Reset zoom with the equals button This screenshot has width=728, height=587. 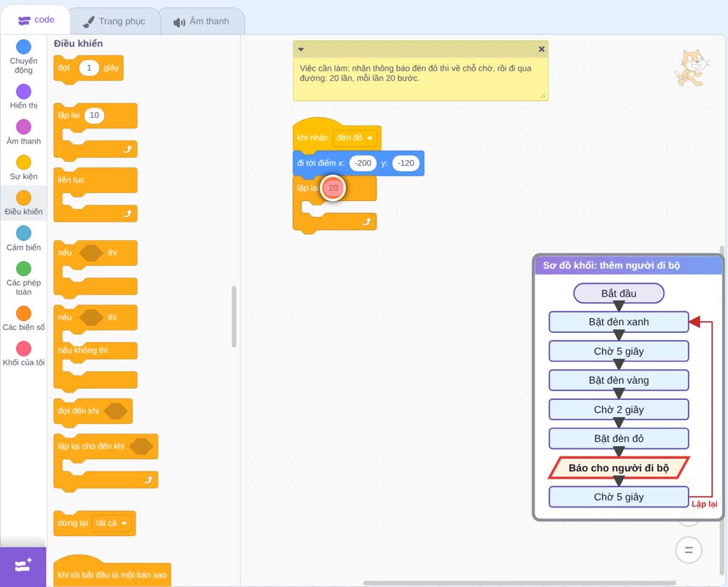[x=689, y=551]
